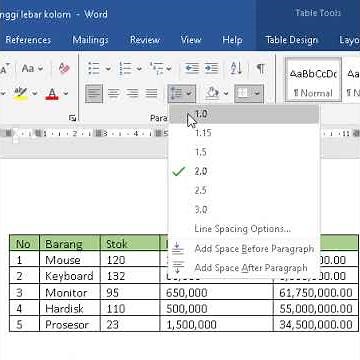
Task: Click the Clear All Formatting icon
Action: tap(64, 68)
